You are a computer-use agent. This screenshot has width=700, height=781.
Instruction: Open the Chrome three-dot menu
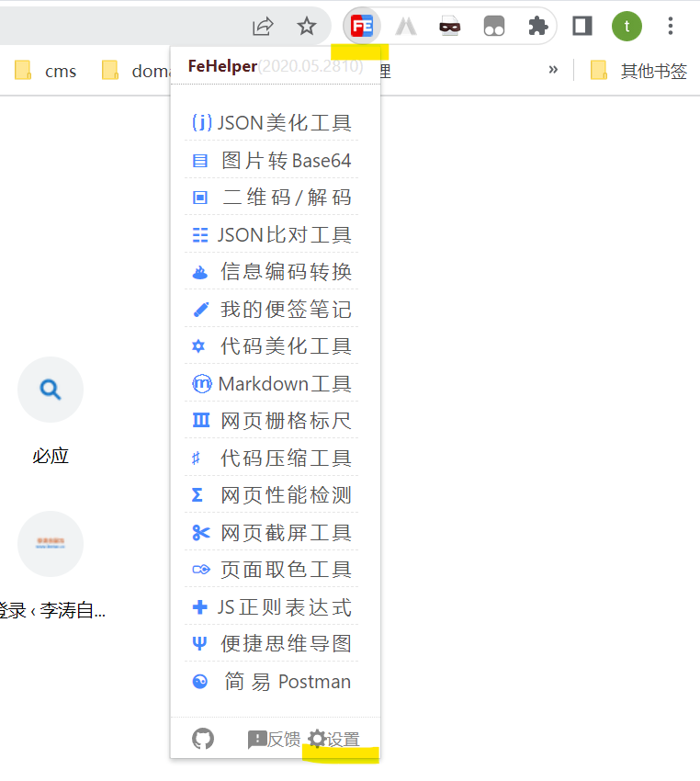[x=671, y=26]
